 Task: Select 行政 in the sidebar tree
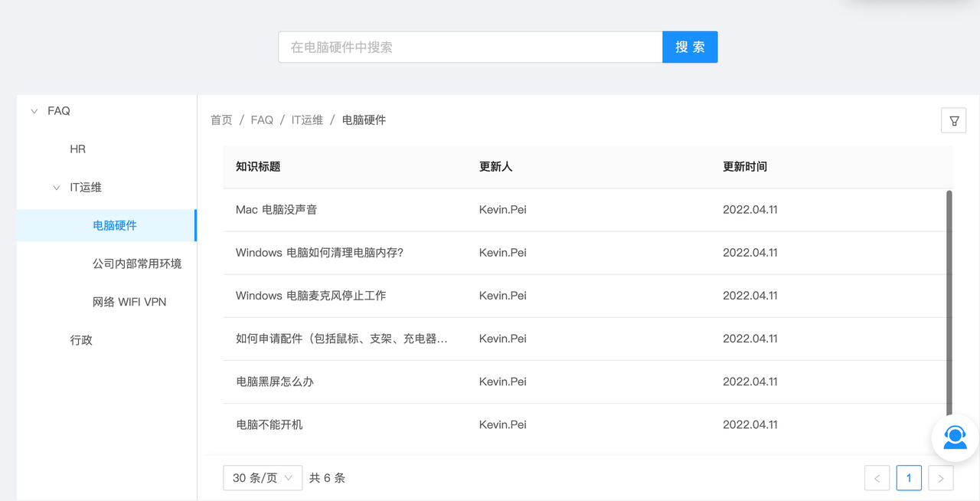[x=81, y=340]
